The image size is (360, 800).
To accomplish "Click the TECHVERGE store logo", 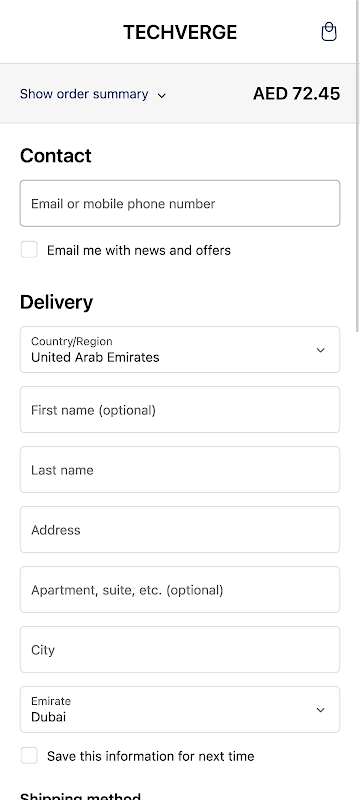I will [x=180, y=33].
